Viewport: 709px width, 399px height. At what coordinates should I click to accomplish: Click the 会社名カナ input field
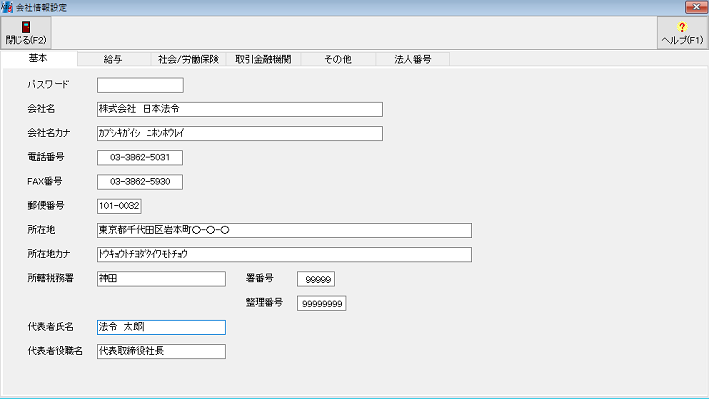pos(240,133)
